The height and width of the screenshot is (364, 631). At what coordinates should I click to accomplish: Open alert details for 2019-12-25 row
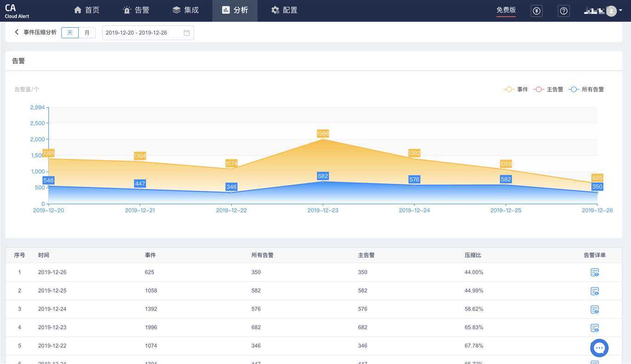click(x=594, y=291)
